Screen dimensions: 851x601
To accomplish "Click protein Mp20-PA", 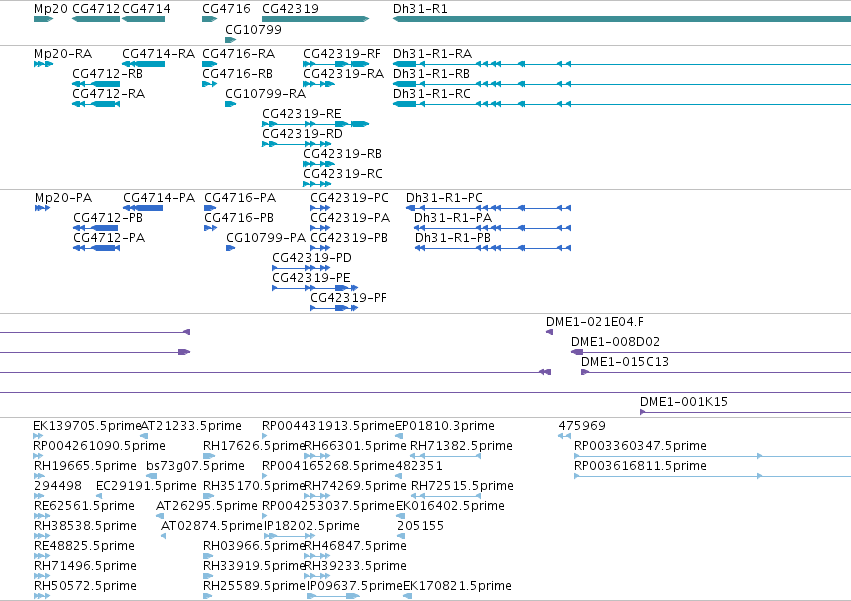I will [x=63, y=198].
